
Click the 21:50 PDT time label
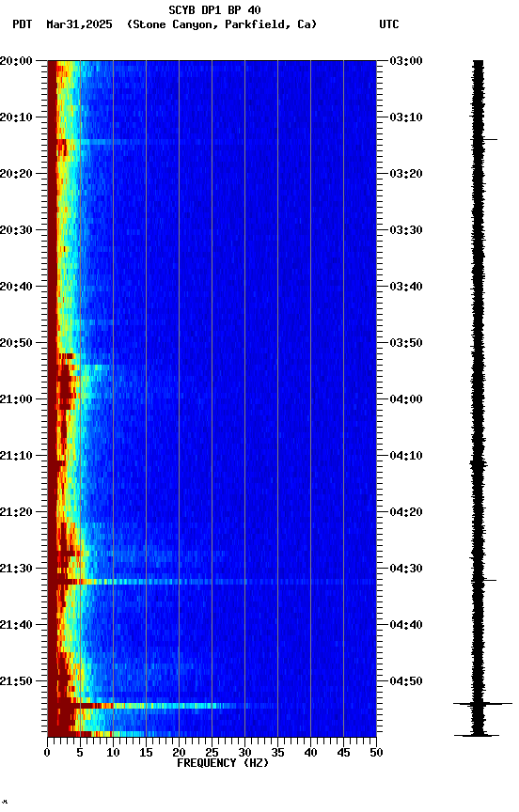pos(16,681)
